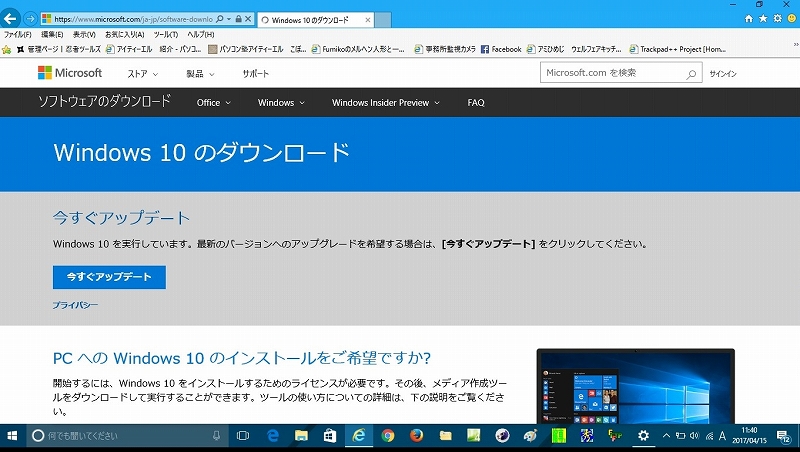Click the Microsoft logo
The image size is (800, 452).
70,73
